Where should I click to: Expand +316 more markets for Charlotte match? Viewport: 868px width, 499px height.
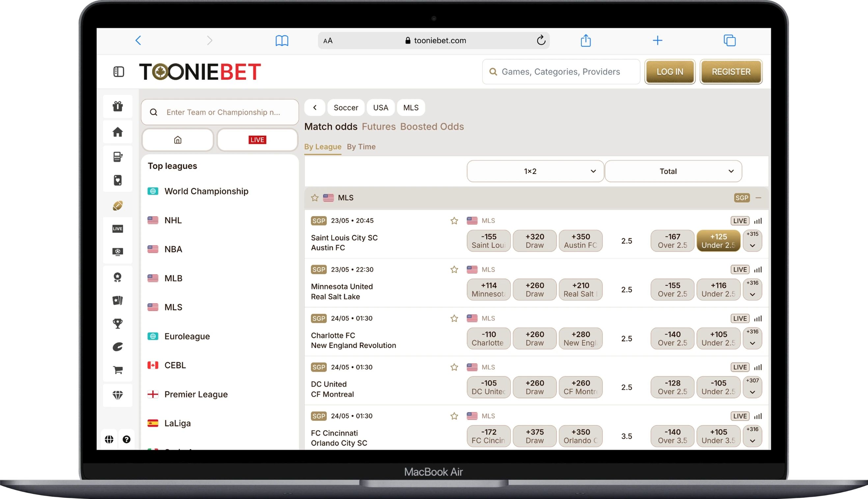pos(752,338)
